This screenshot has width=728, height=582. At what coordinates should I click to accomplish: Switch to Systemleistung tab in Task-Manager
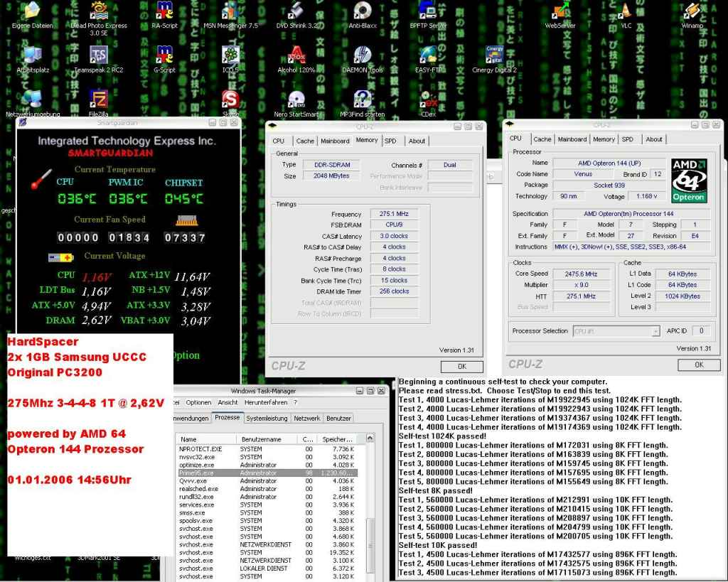tap(267, 418)
